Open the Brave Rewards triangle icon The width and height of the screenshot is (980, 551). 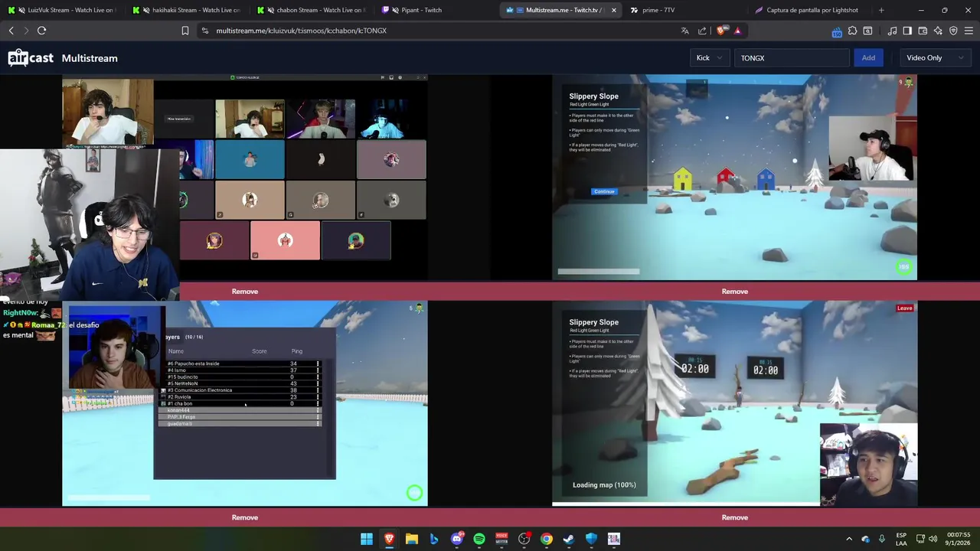click(x=737, y=31)
